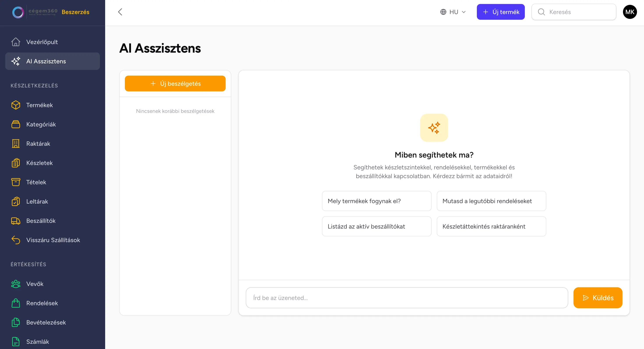Click the Rendelések shopping bag icon
644x349 pixels.
click(x=16, y=303)
